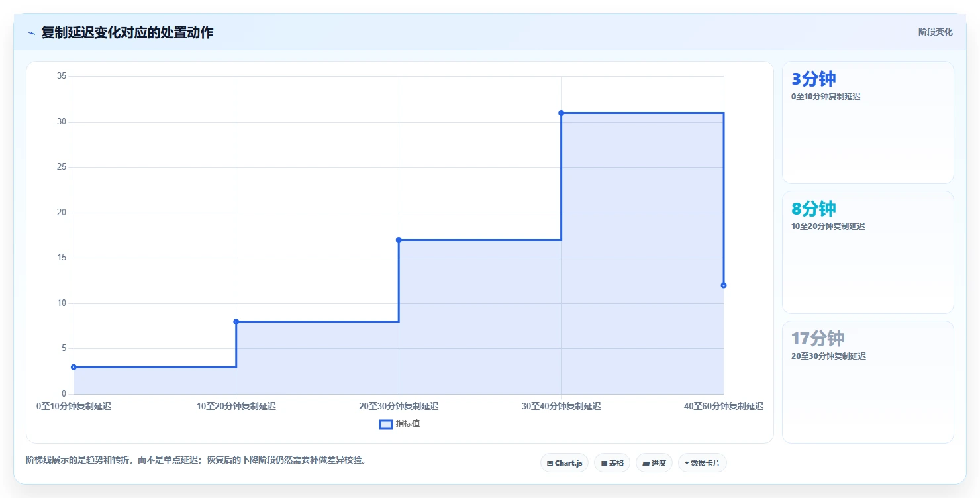Image resolution: width=980 pixels, height=498 pixels.
Task: Click the data point valued 8 on chart
Action: point(236,322)
